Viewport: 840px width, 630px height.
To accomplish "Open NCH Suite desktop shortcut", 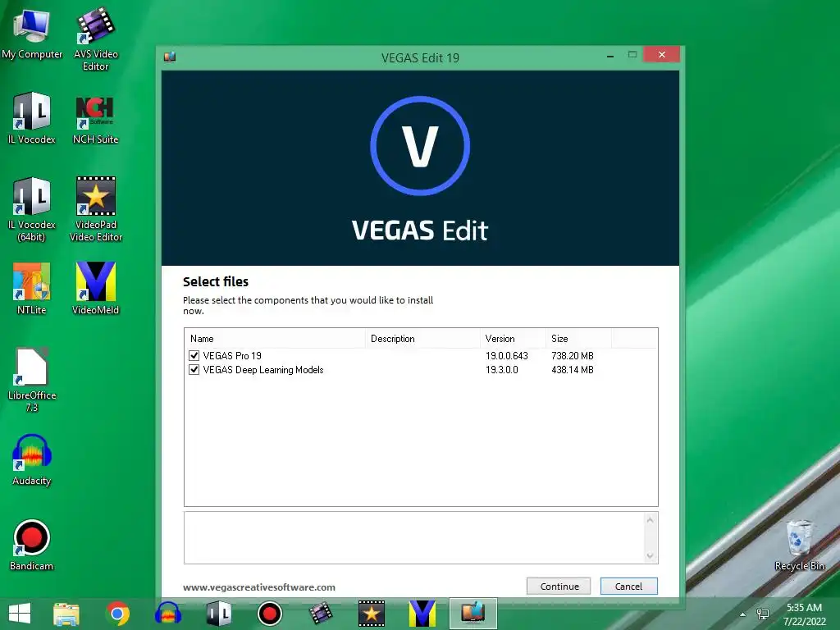I will pos(95,120).
